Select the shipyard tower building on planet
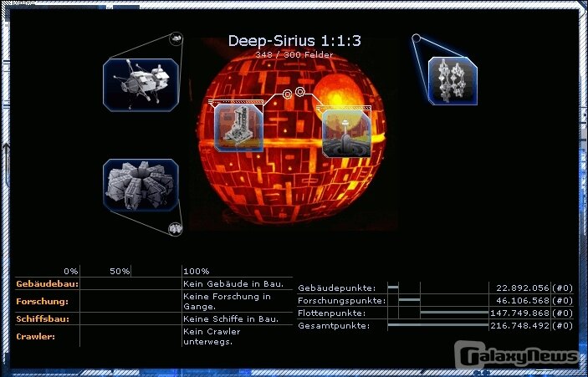The height and width of the screenshot is (377, 588). click(x=238, y=128)
